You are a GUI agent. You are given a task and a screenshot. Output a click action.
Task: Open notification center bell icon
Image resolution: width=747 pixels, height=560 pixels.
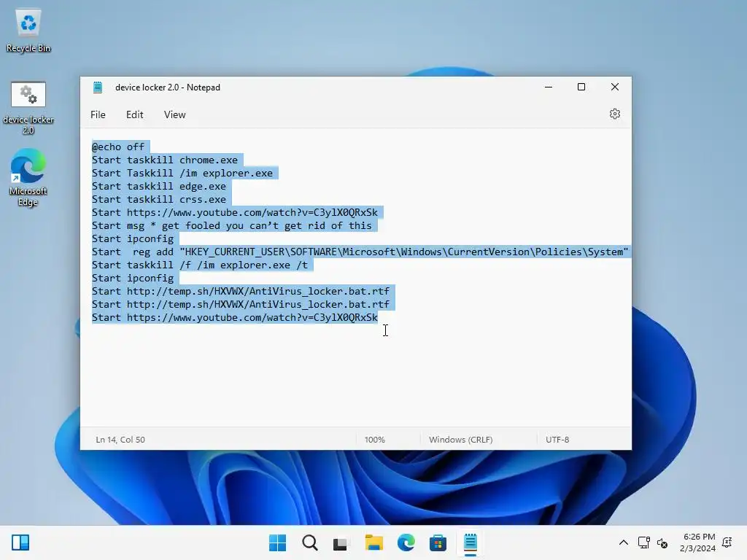click(x=727, y=542)
